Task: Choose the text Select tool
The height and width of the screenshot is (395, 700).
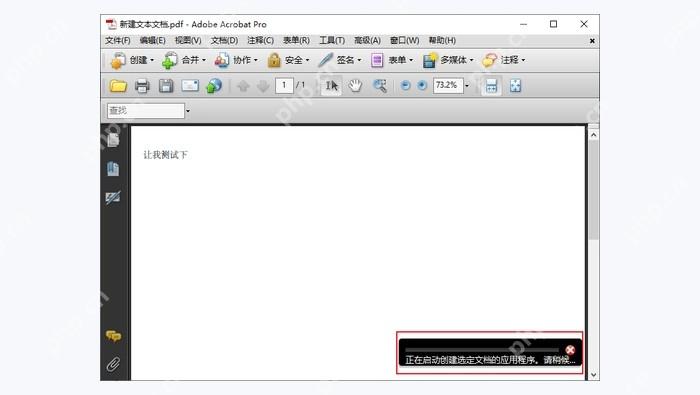Action: (x=331, y=86)
